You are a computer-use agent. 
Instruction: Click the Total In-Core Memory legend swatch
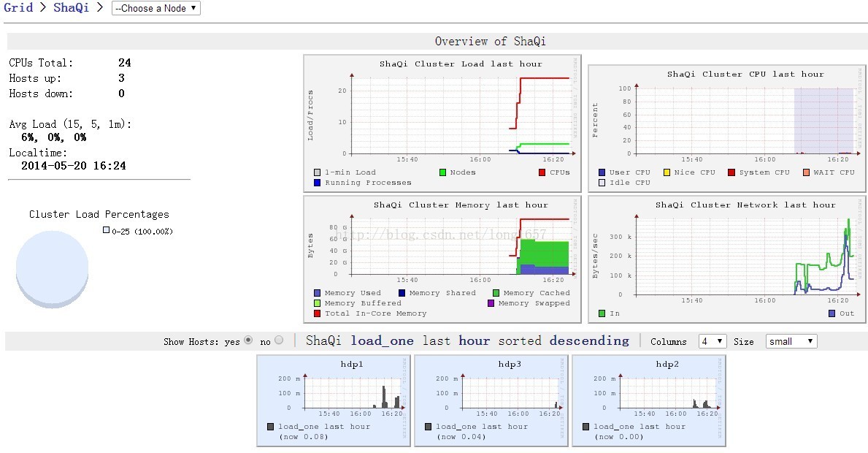(x=318, y=313)
